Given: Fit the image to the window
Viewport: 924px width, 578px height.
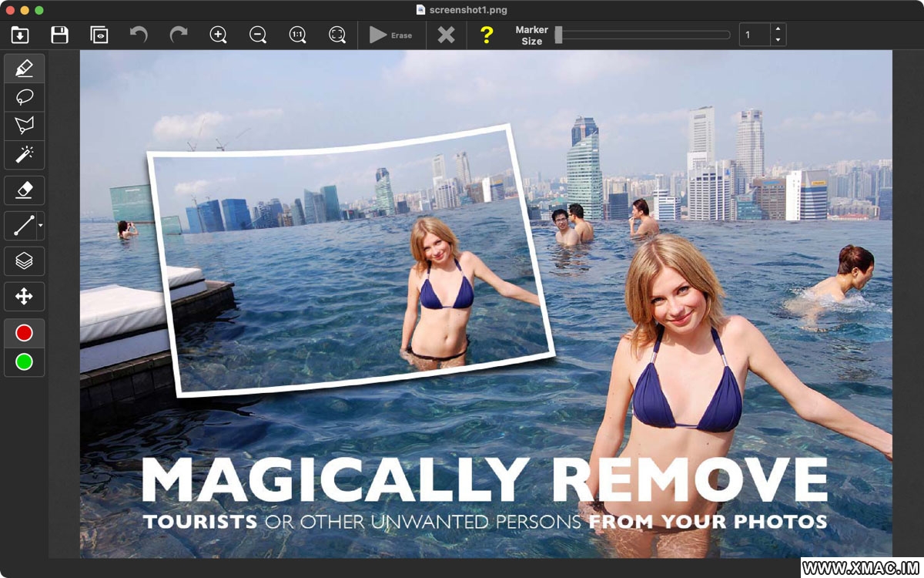Looking at the screenshot, I should click(x=337, y=35).
